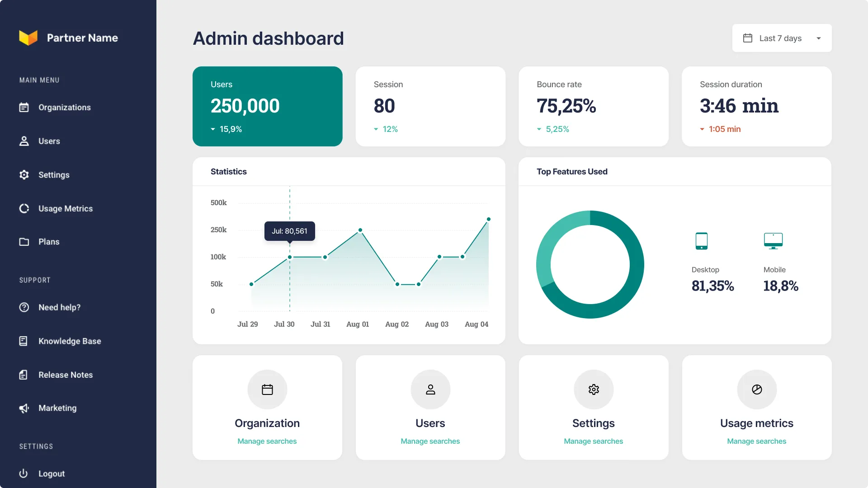Click the Logout power icon

(24, 473)
